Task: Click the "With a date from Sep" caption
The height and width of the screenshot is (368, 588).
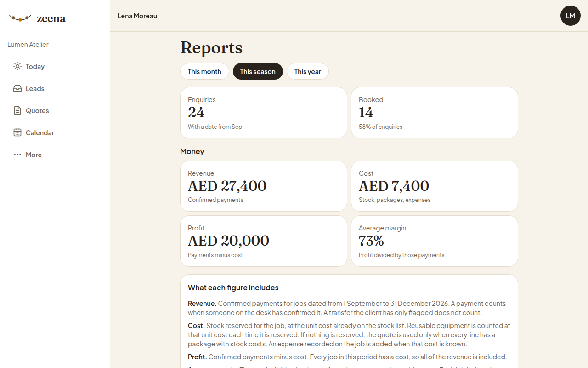Action: 215,127
